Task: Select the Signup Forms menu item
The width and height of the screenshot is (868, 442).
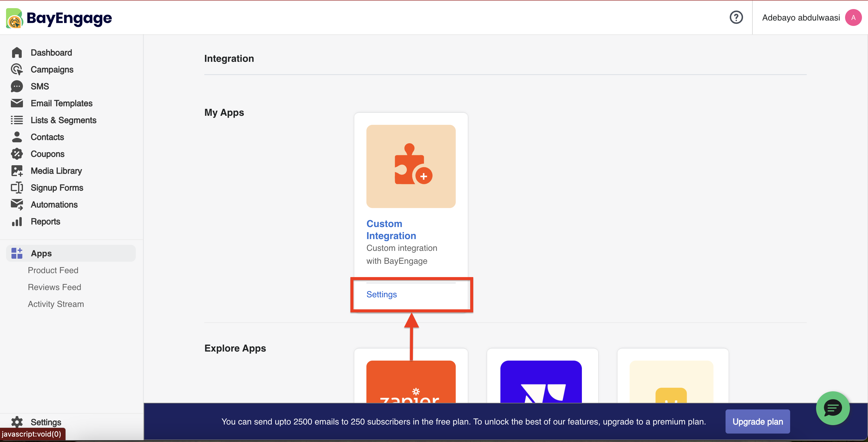Action: click(x=57, y=188)
